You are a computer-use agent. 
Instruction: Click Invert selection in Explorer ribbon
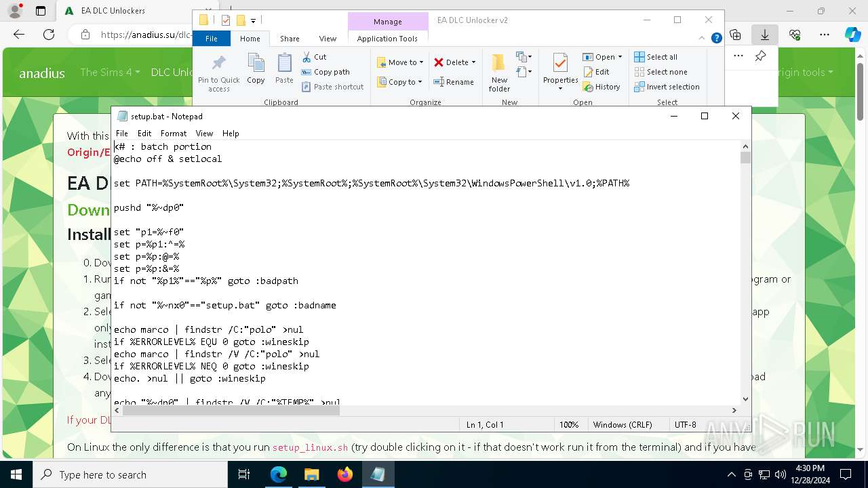click(x=667, y=87)
